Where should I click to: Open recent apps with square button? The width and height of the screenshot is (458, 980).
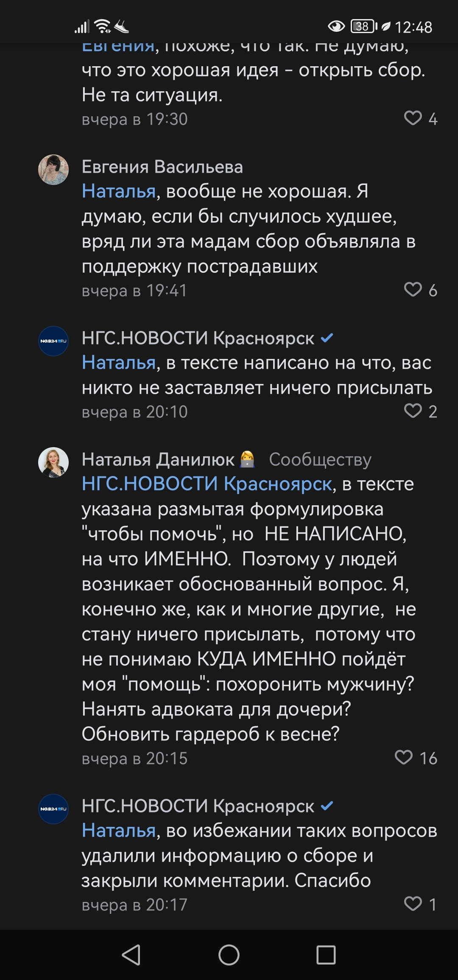[x=326, y=955]
